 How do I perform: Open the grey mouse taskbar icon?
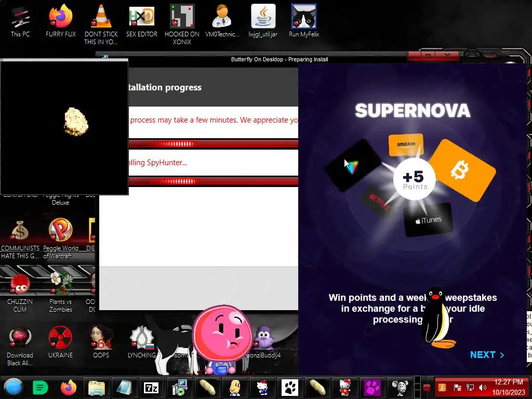click(x=400, y=387)
